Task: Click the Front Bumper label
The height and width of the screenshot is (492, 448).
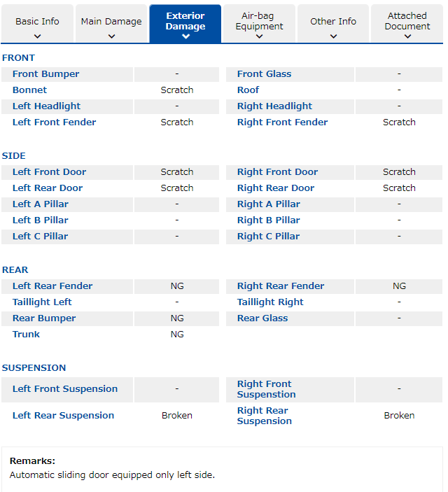Action: (x=45, y=74)
